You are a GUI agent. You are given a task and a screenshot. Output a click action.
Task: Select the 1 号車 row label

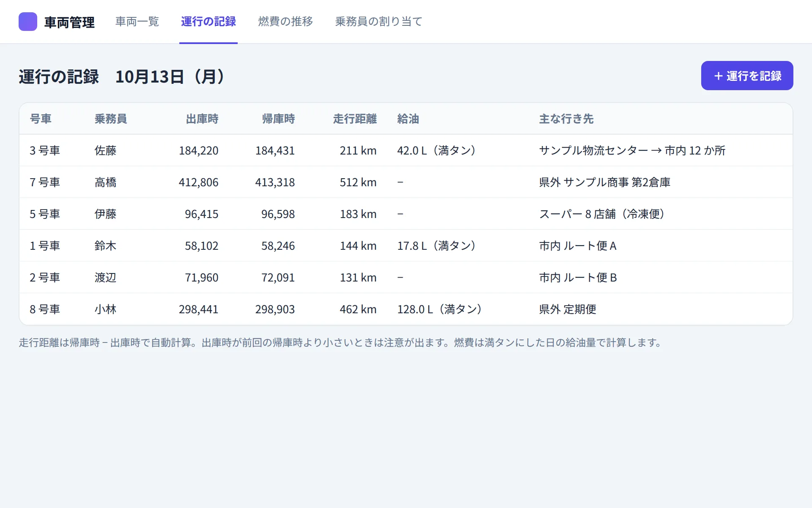tap(45, 246)
